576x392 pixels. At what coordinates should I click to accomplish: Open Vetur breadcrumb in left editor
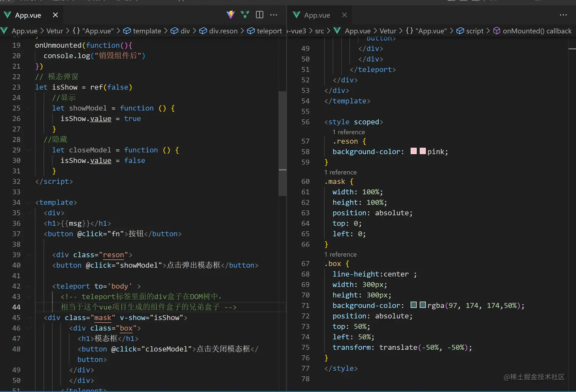pos(54,31)
